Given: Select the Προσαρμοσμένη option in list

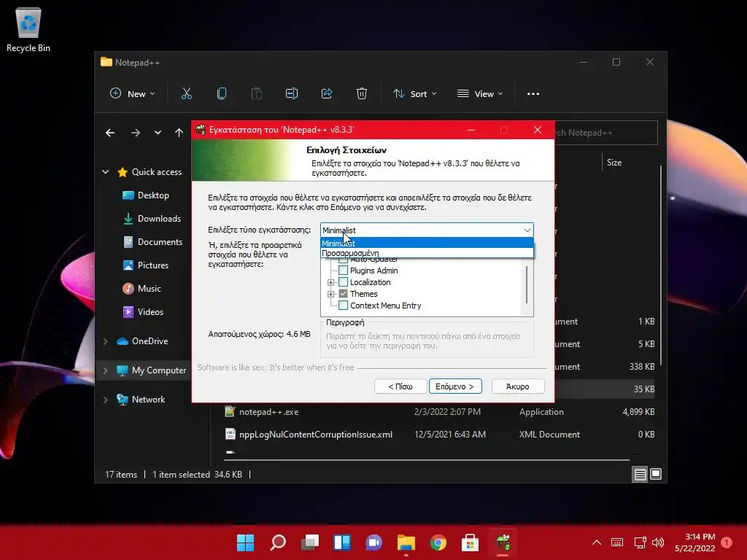Looking at the screenshot, I should [x=427, y=253].
